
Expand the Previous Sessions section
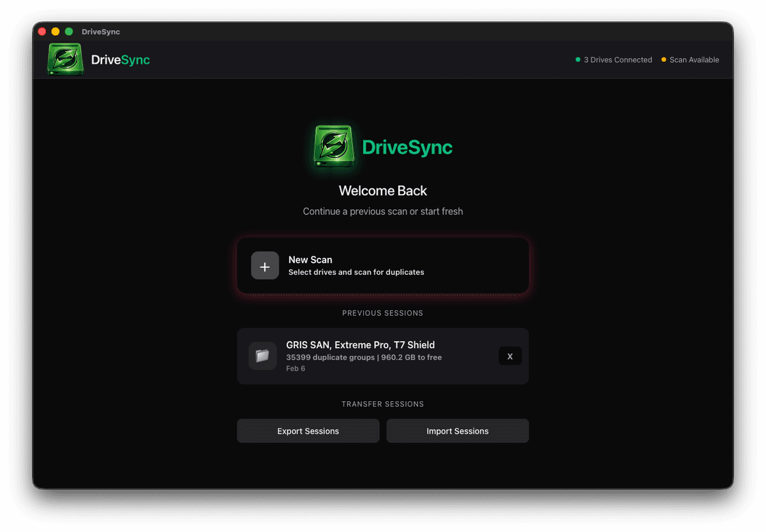point(382,313)
